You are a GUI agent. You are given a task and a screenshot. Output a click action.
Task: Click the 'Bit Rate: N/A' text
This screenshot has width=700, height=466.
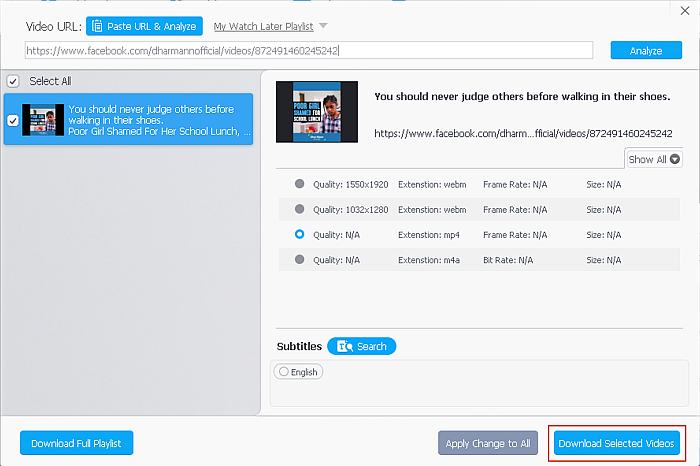pyautogui.click(x=508, y=260)
